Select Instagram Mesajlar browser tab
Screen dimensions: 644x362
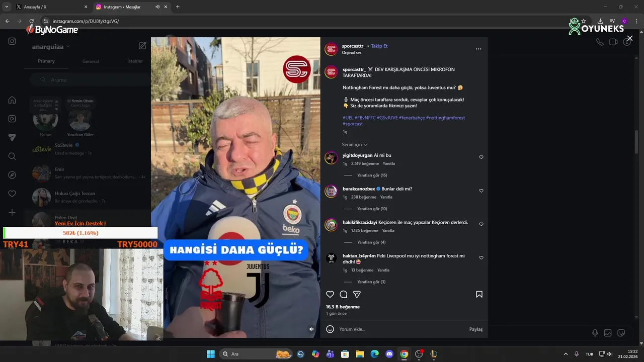pyautogui.click(x=132, y=7)
